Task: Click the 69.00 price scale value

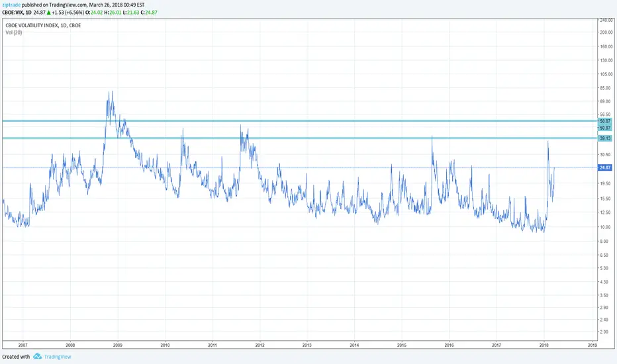Action: click(x=605, y=101)
